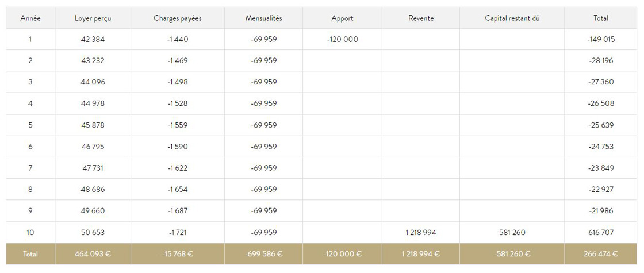Click the Apport column header
The width and height of the screenshot is (644, 273).
click(x=343, y=18)
